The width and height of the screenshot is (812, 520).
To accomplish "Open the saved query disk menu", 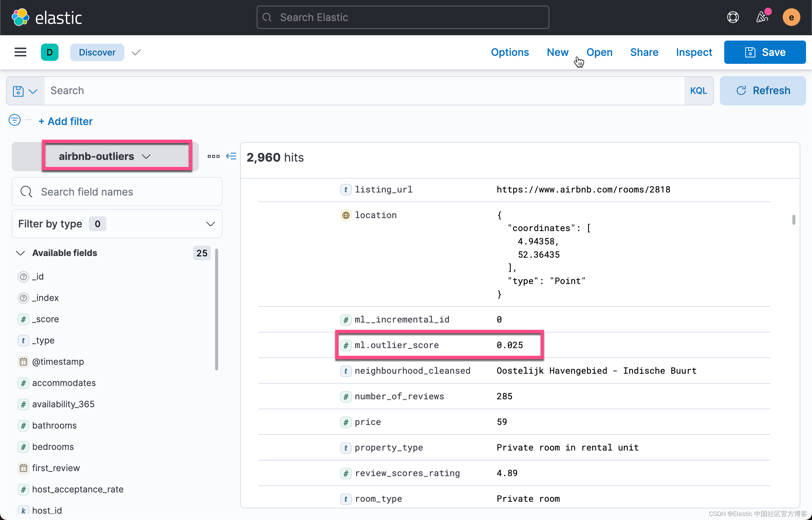I will (x=25, y=91).
